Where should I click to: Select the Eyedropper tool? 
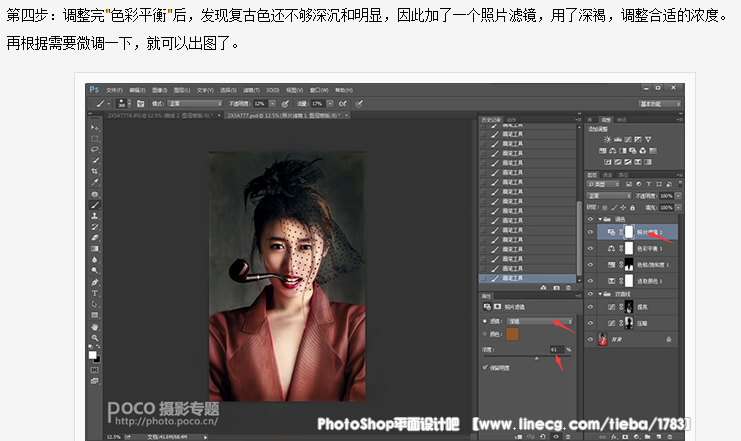click(95, 182)
